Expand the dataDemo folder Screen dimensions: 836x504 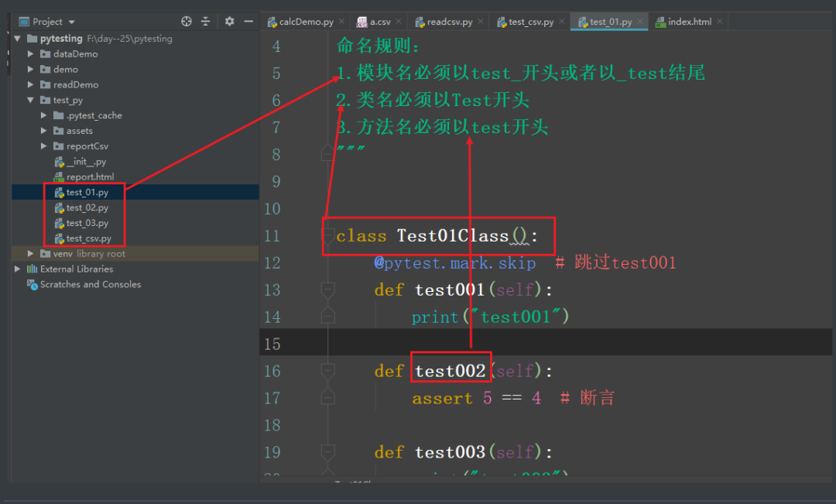pyautogui.click(x=30, y=54)
